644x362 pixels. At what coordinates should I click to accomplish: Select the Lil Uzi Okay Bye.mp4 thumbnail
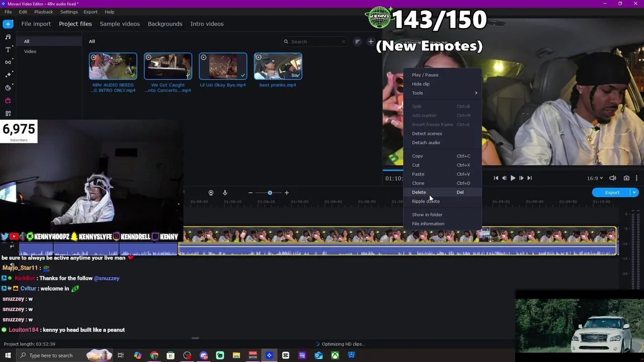(223, 66)
